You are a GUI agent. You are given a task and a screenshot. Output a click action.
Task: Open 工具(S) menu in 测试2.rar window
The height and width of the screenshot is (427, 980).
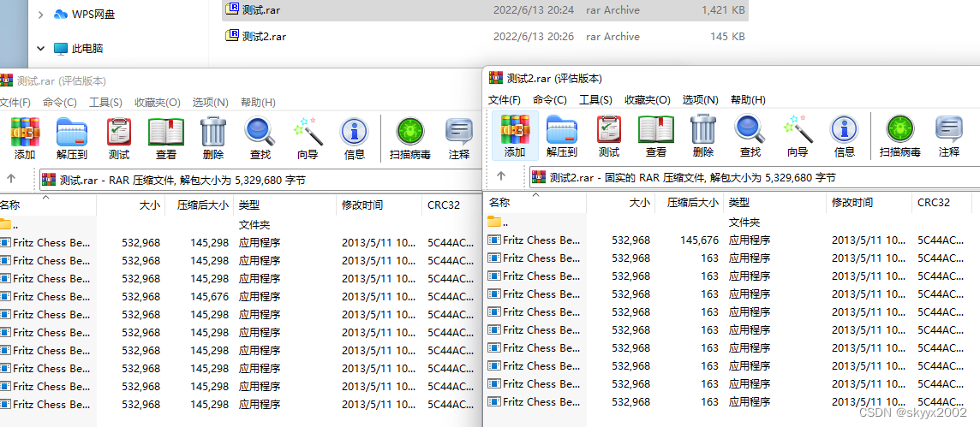[595, 99]
